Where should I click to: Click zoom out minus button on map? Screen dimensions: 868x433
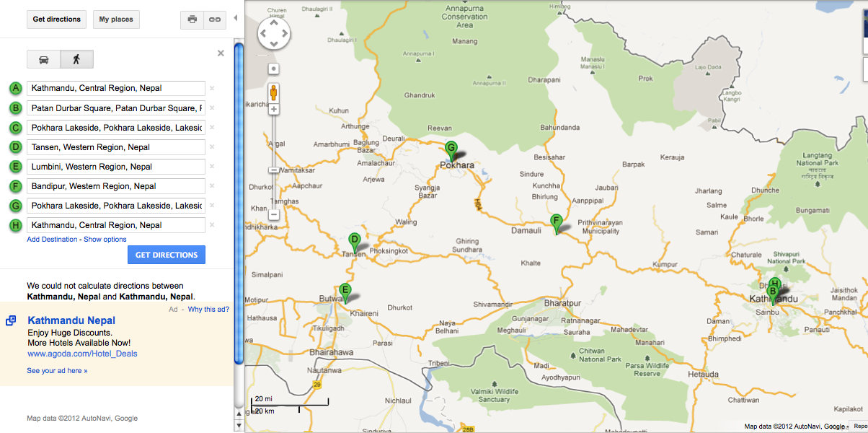point(274,214)
